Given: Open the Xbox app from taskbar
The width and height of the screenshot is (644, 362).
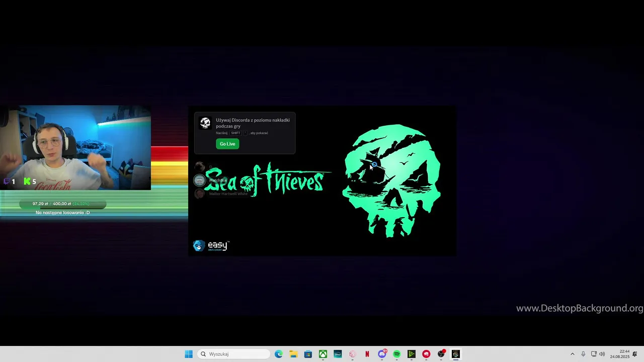Looking at the screenshot, I should [323, 354].
